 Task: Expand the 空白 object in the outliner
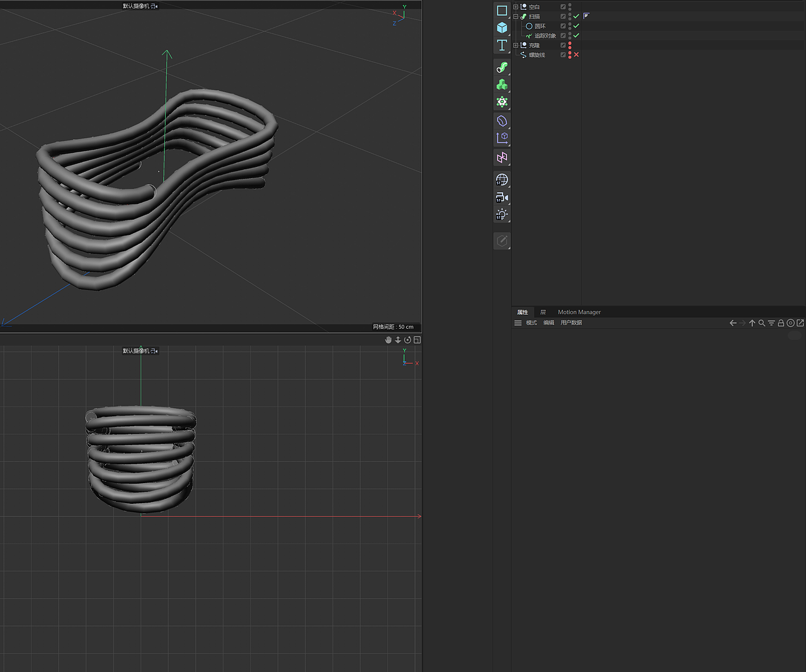pyautogui.click(x=514, y=6)
